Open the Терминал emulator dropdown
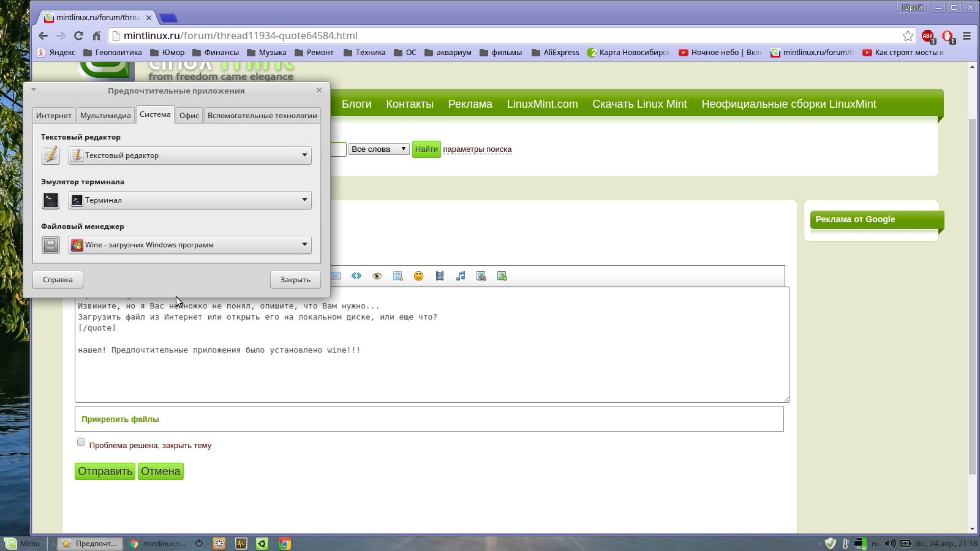Image resolution: width=980 pixels, height=551 pixels. [190, 200]
